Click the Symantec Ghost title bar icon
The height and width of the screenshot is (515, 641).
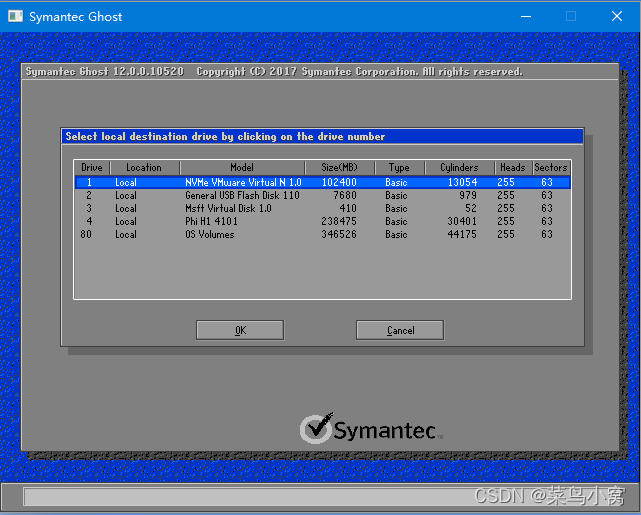(16, 16)
